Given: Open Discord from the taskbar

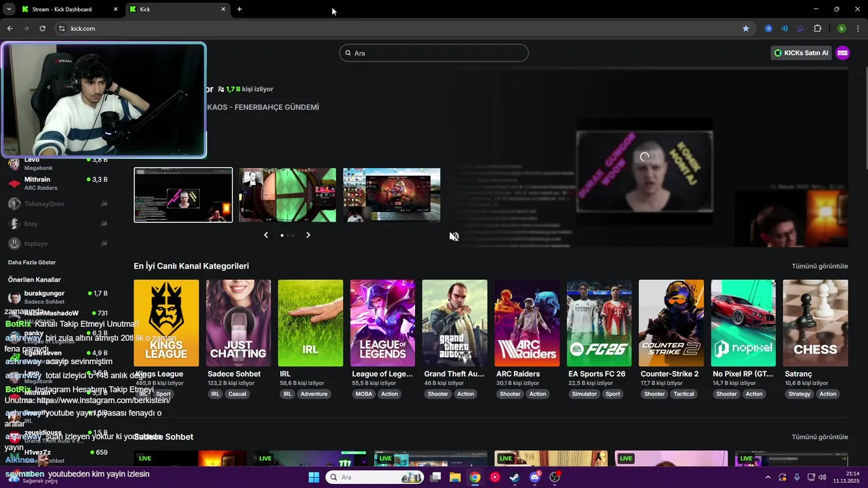Looking at the screenshot, I should click(x=535, y=477).
